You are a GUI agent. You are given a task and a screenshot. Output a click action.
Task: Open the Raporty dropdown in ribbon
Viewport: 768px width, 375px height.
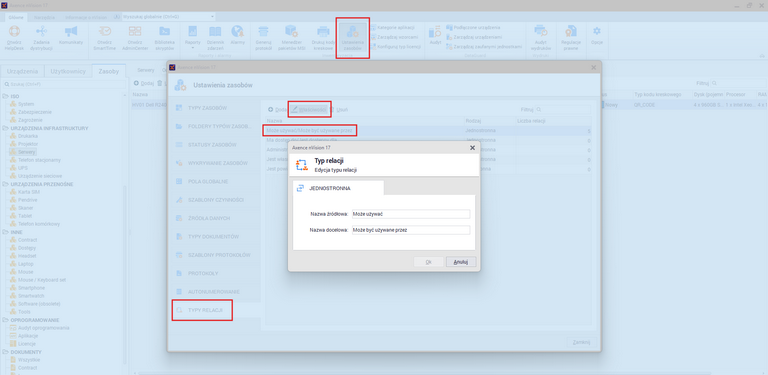[192, 38]
